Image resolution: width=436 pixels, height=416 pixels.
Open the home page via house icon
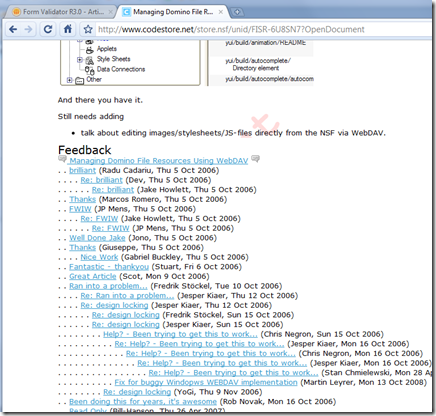click(68, 29)
